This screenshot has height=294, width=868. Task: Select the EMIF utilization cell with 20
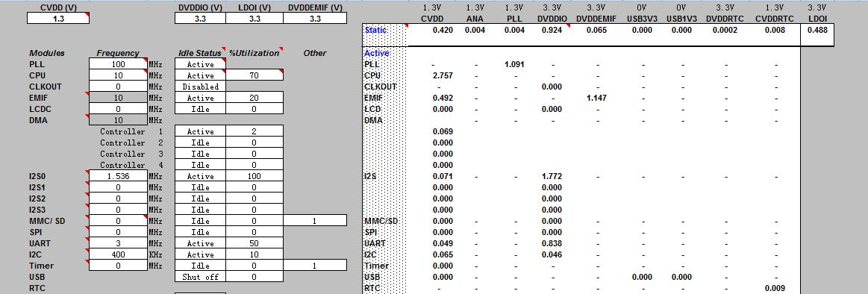click(255, 98)
